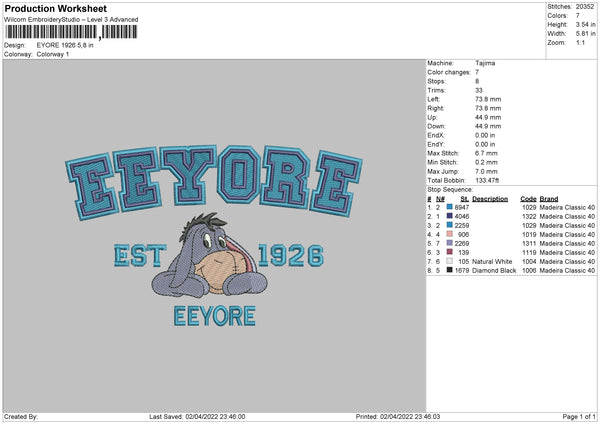This screenshot has width=600, height=424.
Task: Click the Machine value 'Tajima'
Action: 485,63
